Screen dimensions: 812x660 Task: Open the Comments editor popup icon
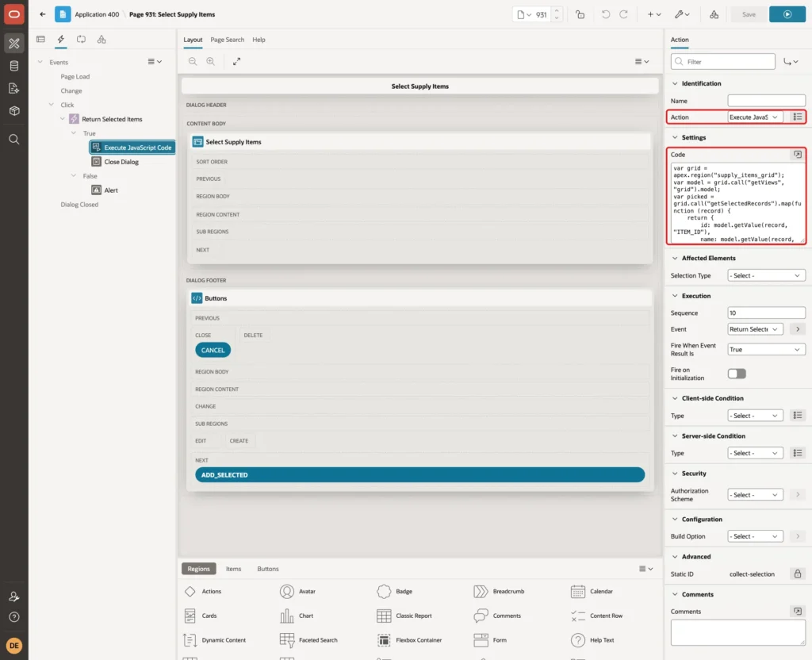[x=798, y=612]
